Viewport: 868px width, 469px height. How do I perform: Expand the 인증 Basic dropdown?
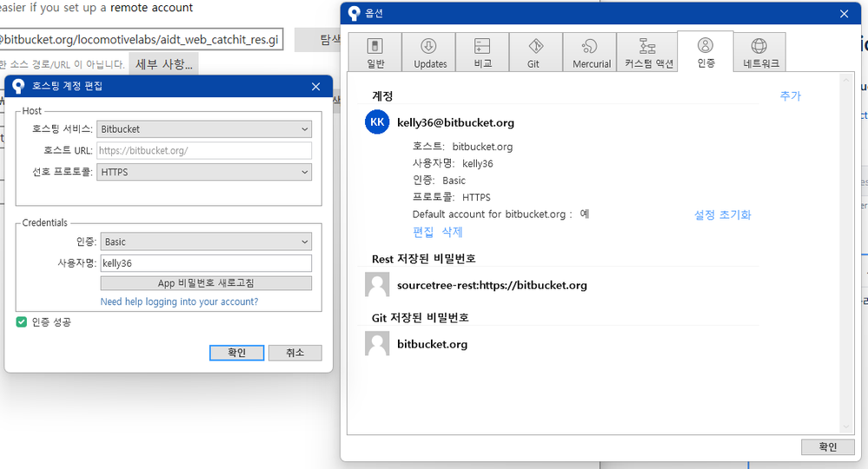206,241
